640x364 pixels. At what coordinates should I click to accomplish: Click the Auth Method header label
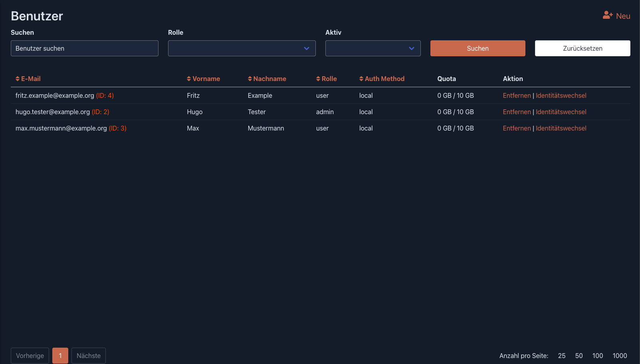(x=384, y=79)
